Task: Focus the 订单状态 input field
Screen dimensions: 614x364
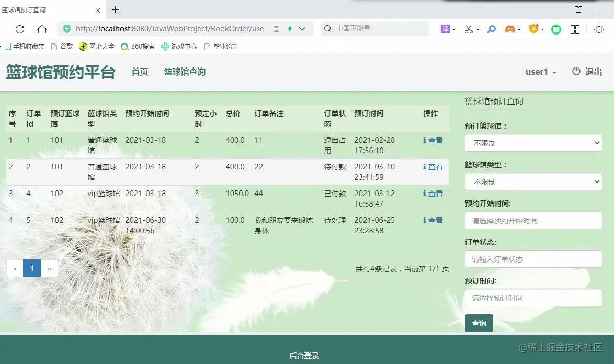Action: click(533, 259)
